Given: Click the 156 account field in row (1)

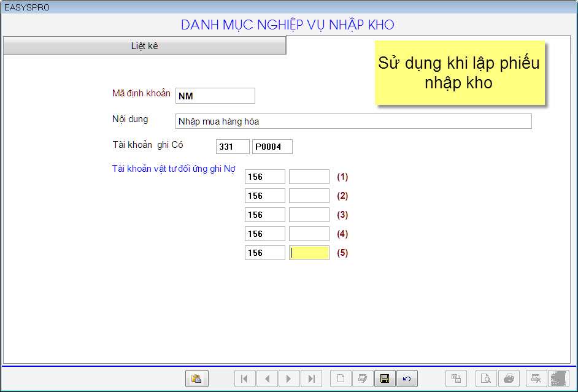Looking at the screenshot, I should (x=264, y=177).
